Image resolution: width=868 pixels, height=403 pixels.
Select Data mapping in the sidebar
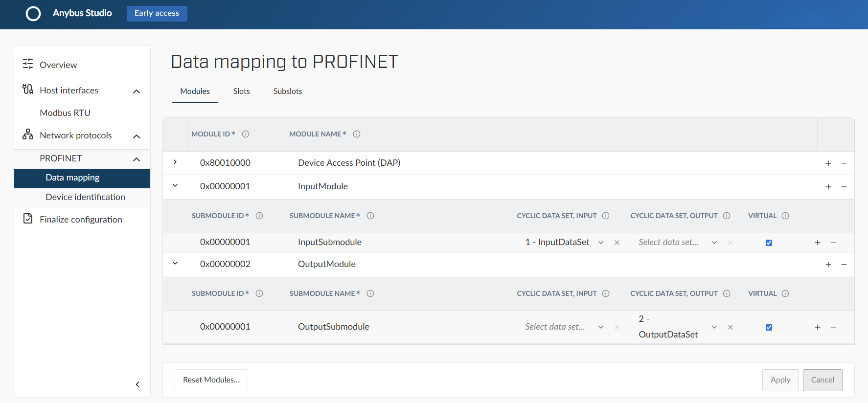coord(82,178)
